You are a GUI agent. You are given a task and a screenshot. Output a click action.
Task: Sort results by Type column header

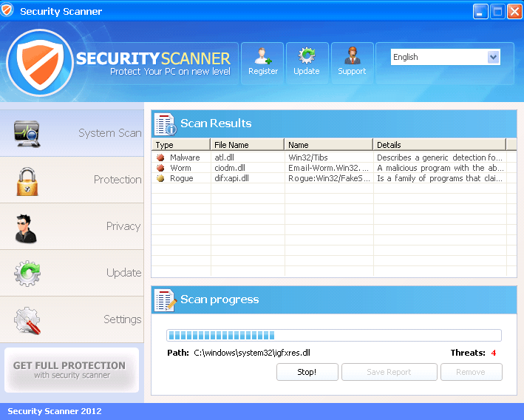pyautogui.click(x=181, y=145)
